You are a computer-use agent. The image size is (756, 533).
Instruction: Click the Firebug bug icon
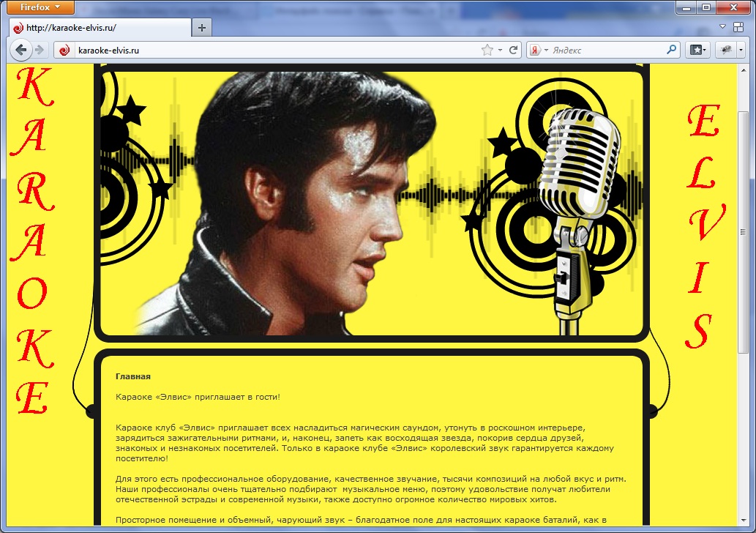[x=726, y=50]
